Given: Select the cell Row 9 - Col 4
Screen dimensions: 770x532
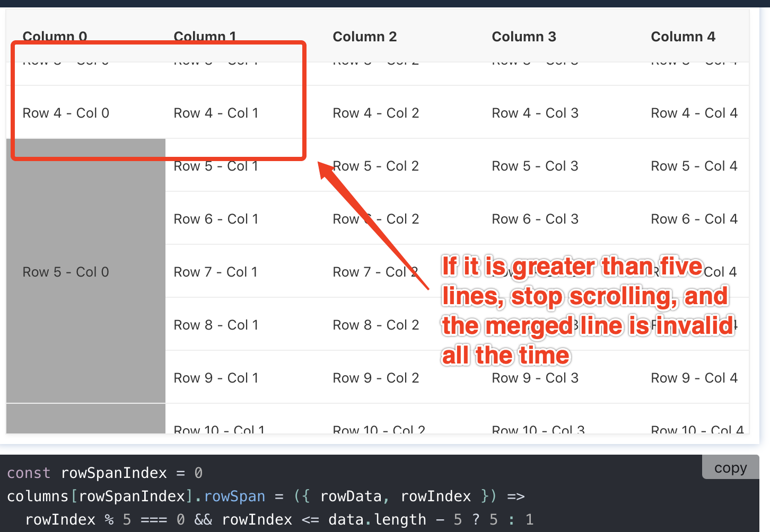Looking at the screenshot, I should (x=694, y=377).
